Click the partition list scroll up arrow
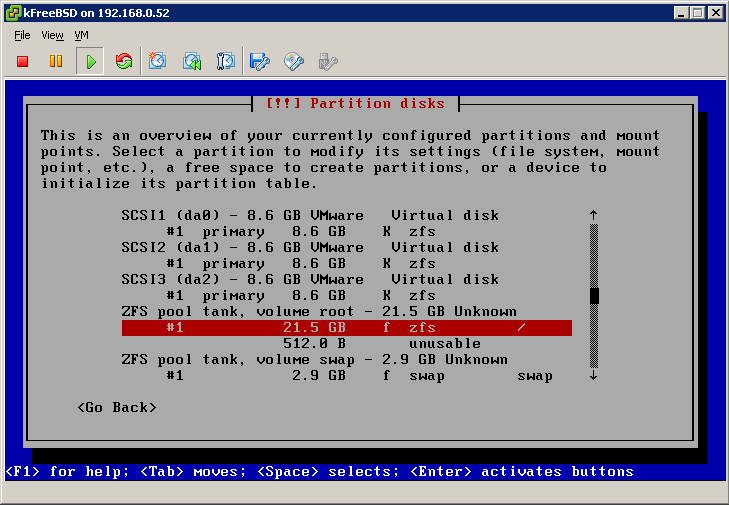Image resolution: width=729 pixels, height=505 pixels. click(x=594, y=215)
